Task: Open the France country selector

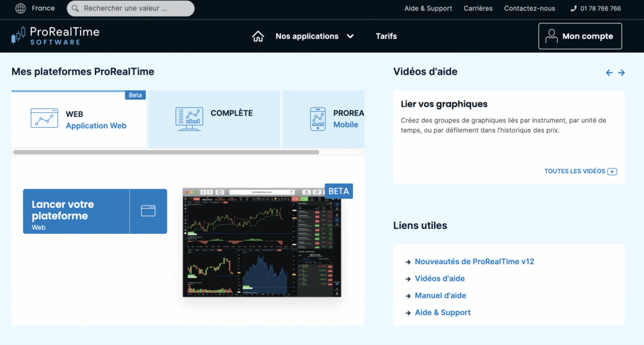Action: point(43,8)
